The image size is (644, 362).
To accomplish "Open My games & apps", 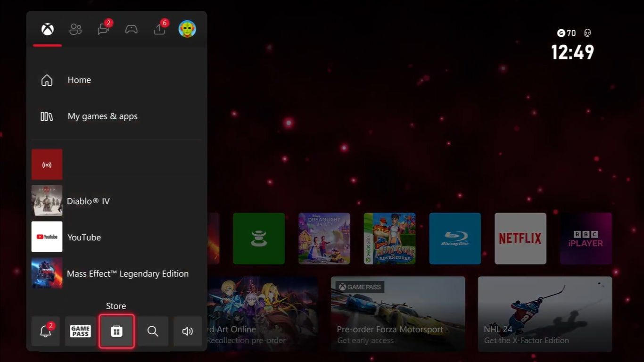I will pyautogui.click(x=102, y=116).
